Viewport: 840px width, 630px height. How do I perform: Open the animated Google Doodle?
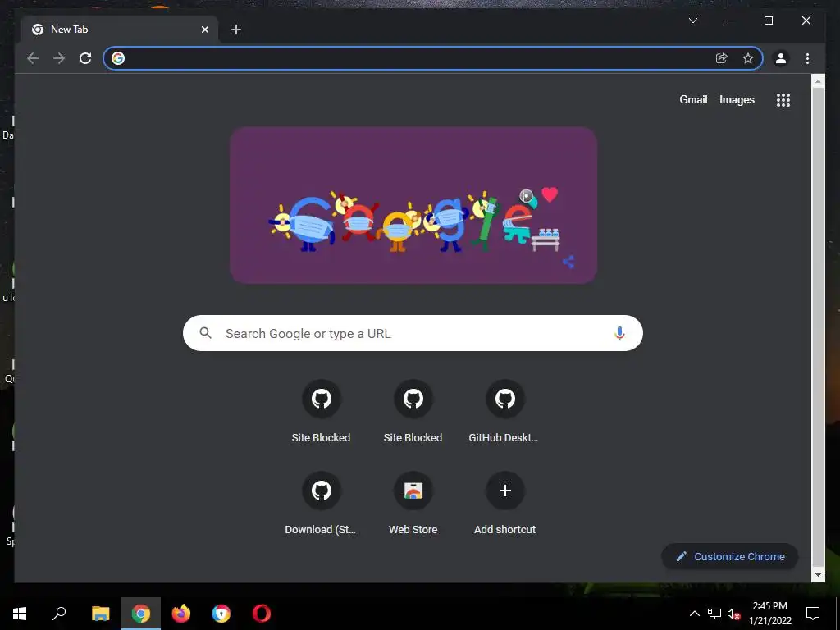[x=413, y=205]
